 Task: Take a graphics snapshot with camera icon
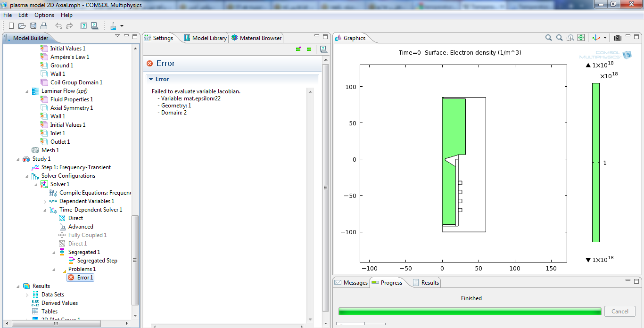(617, 38)
